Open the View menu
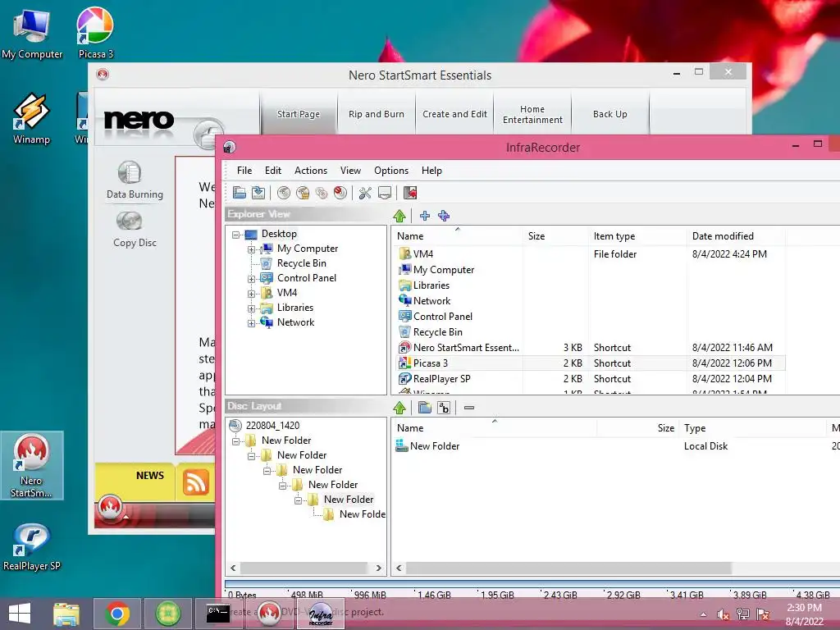840x630 pixels. point(350,171)
